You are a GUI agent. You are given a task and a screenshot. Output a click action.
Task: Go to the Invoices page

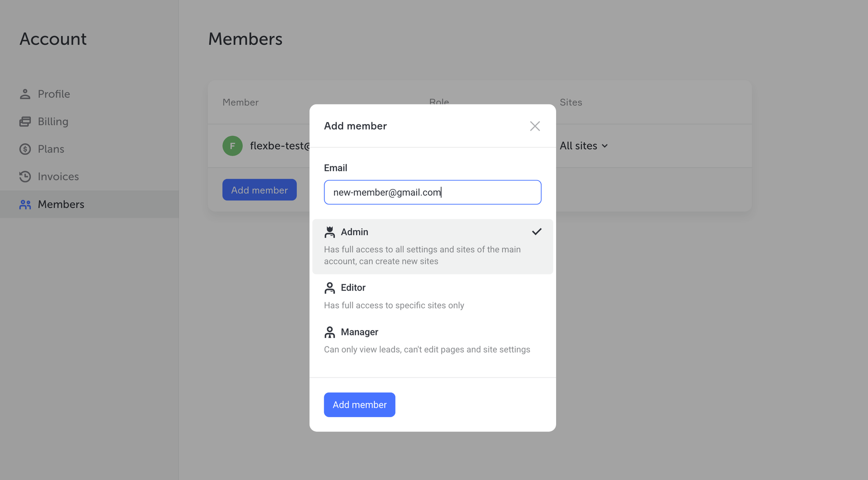tap(58, 177)
